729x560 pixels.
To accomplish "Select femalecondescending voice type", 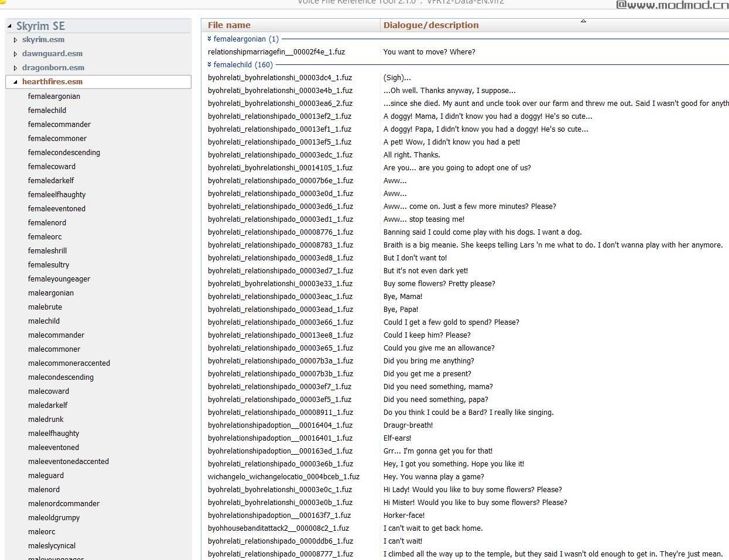I will 64,152.
